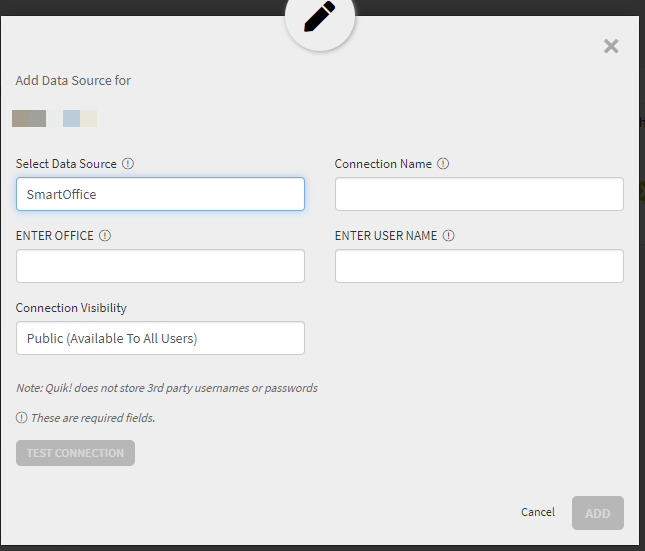
Task: Cancel adding the data source
Action: tap(538, 512)
